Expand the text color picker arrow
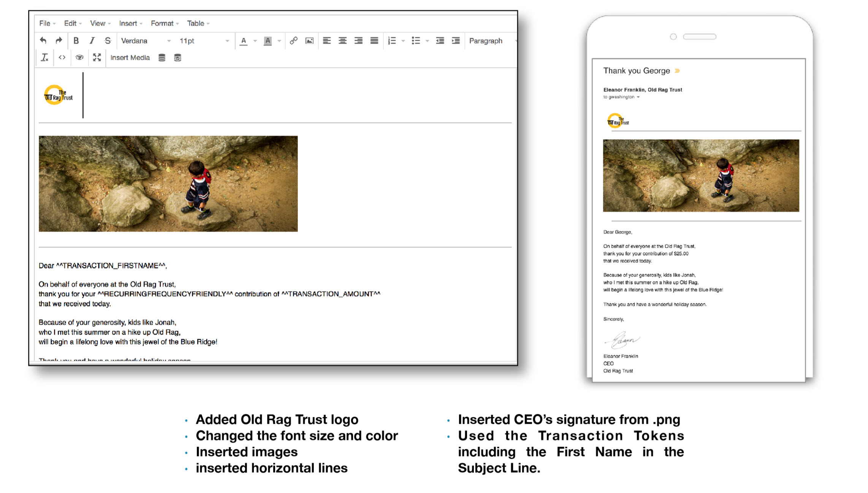This screenshot has height=493, width=868. [x=255, y=41]
